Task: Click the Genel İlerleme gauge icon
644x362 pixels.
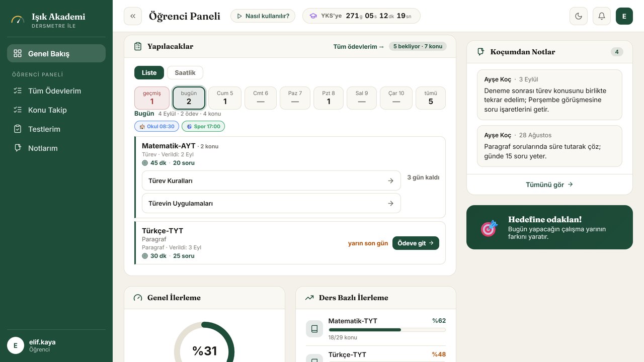Action: (138, 298)
